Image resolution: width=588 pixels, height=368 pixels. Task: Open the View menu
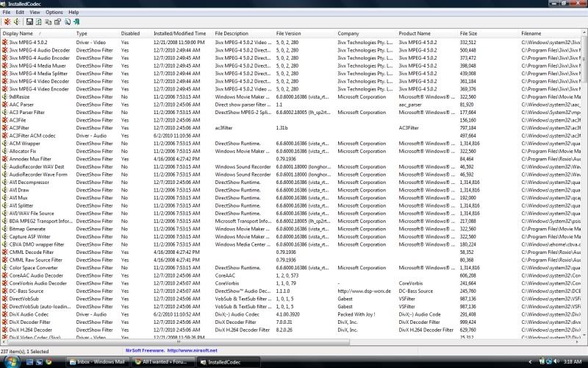click(35, 13)
